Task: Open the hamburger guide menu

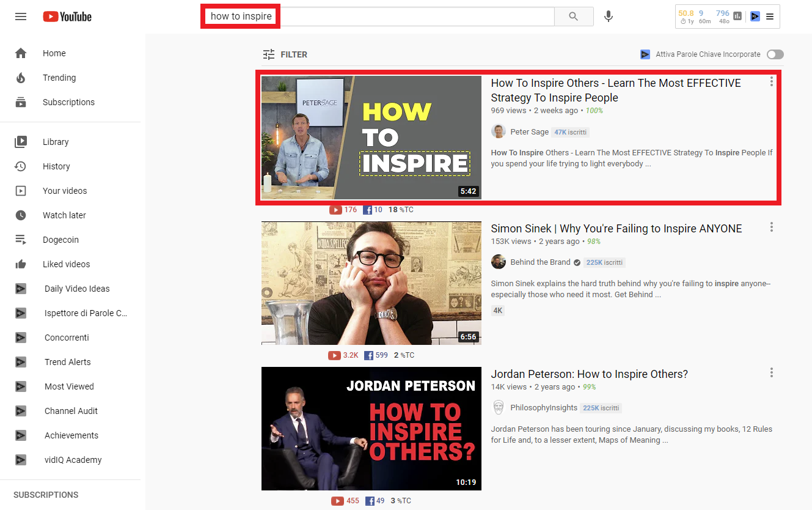Action: coord(21,17)
